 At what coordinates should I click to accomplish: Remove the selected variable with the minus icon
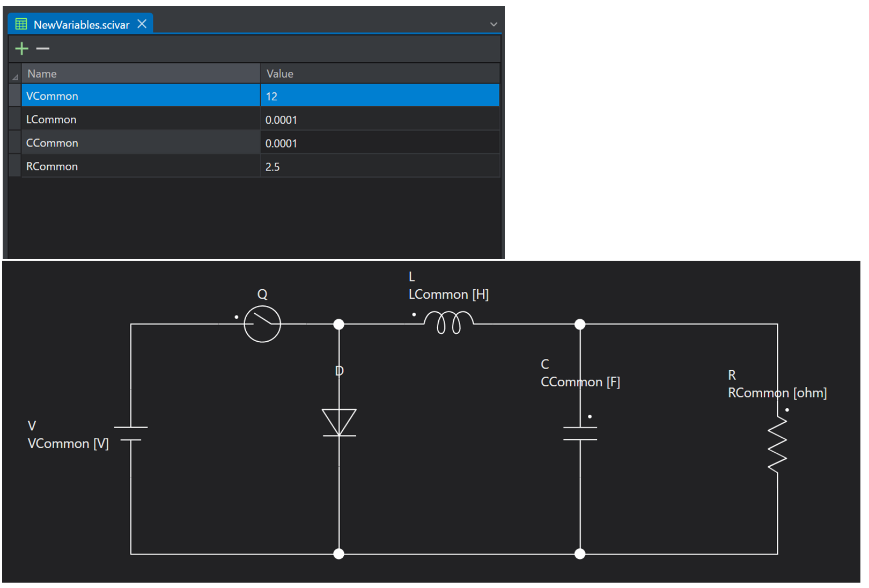43,49
